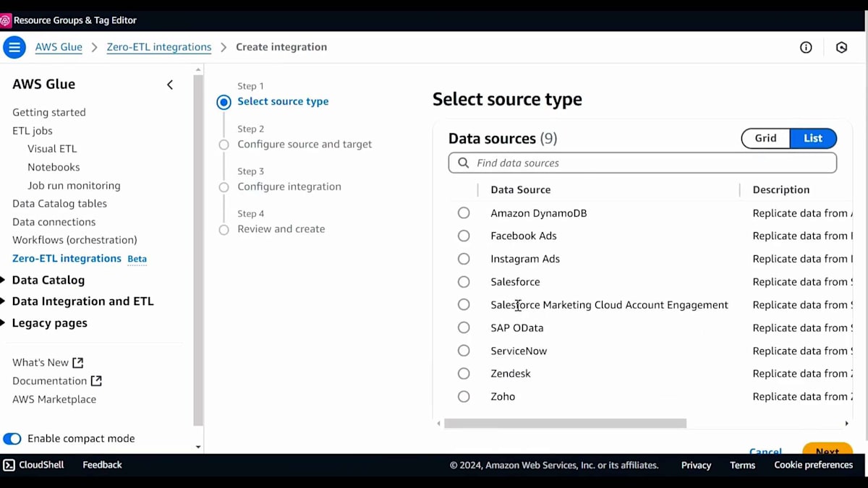Select the Amazon DynamoDB radio button
The height and width of the screenshot is (488, 868).
click(x=464, y=213)
